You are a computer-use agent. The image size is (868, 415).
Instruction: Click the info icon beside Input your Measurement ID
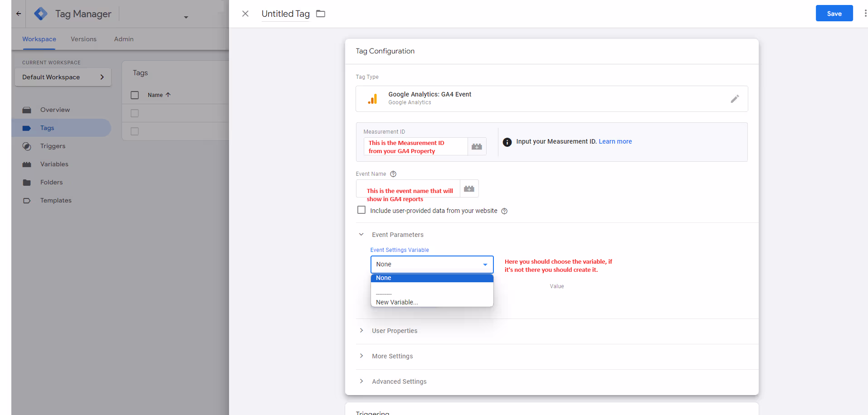click(x=507, y=142)
